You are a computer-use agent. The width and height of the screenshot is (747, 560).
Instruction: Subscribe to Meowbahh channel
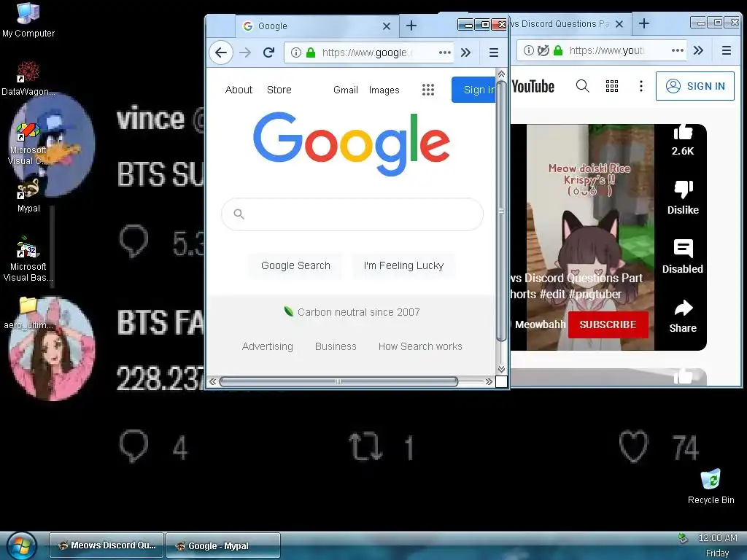click(608, 324)
